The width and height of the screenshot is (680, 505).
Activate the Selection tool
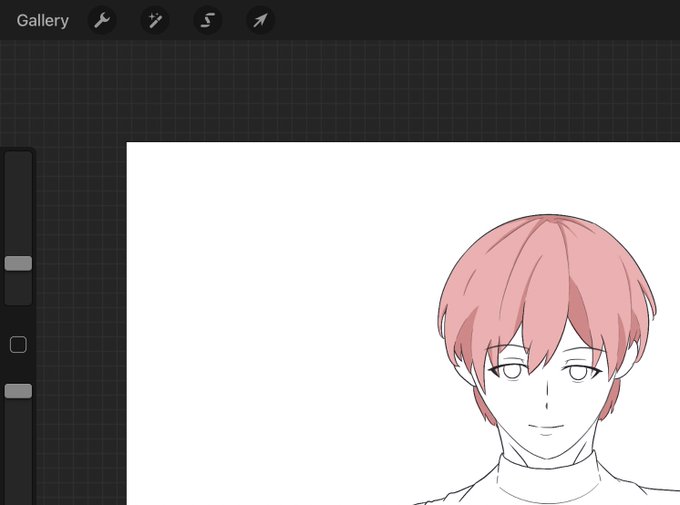(x=208, y=20)
